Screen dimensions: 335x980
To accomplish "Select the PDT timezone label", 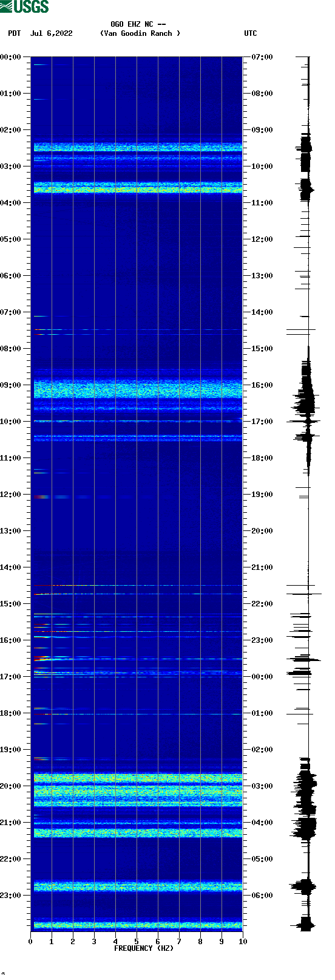I will click(x=15, y=33).
